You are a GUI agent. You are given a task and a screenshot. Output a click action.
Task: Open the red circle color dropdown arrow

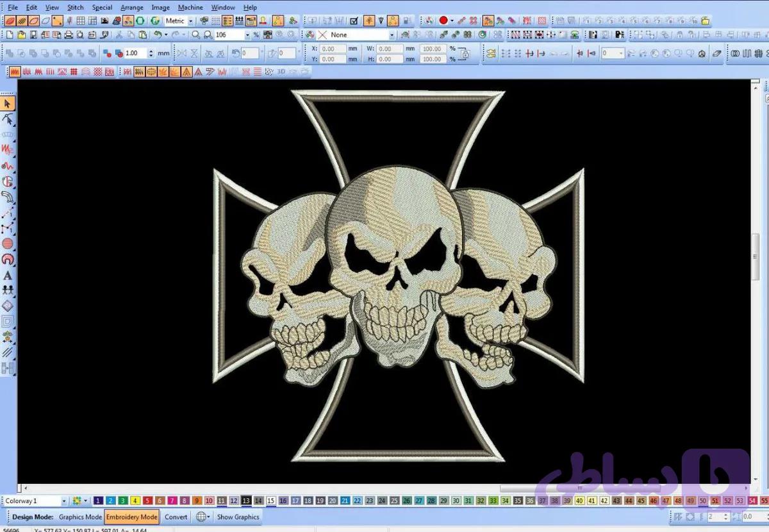point(452,21)
